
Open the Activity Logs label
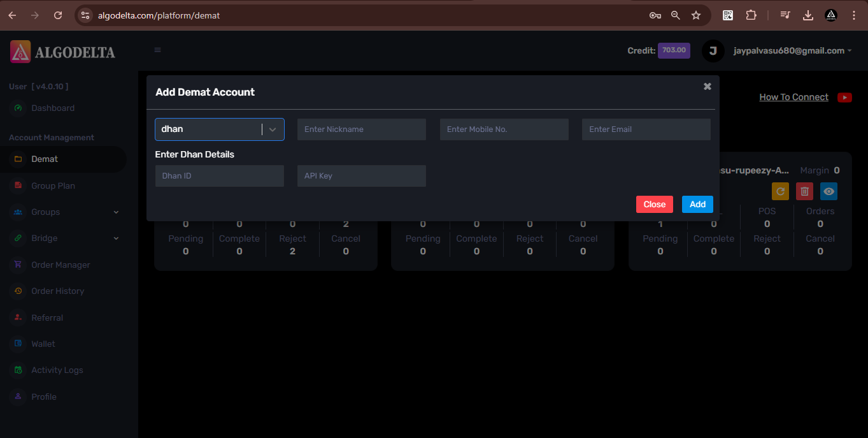coord(57,370)
